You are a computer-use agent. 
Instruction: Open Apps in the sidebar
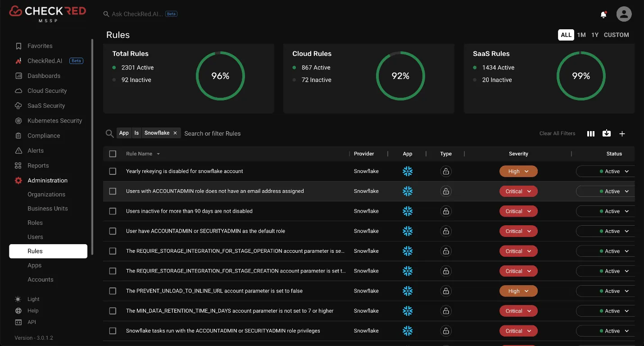(34, 265)
